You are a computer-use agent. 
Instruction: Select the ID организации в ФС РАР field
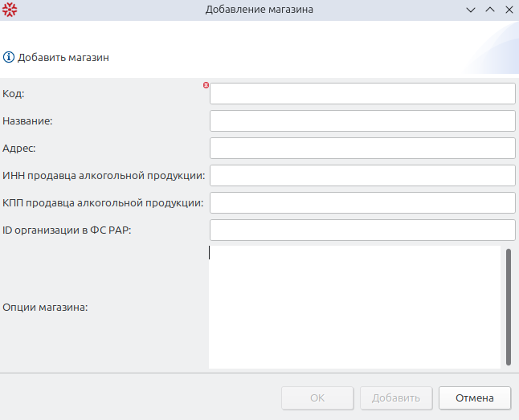point(362,230)
